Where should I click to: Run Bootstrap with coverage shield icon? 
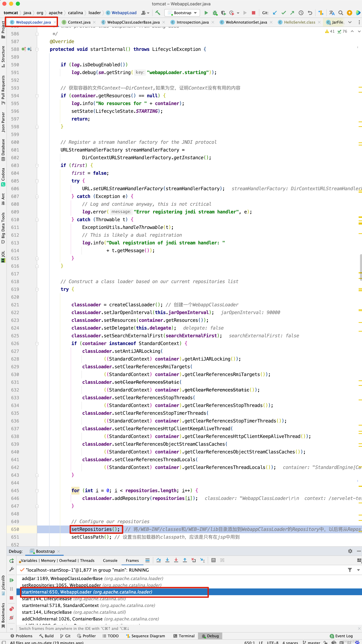point(223,13)
